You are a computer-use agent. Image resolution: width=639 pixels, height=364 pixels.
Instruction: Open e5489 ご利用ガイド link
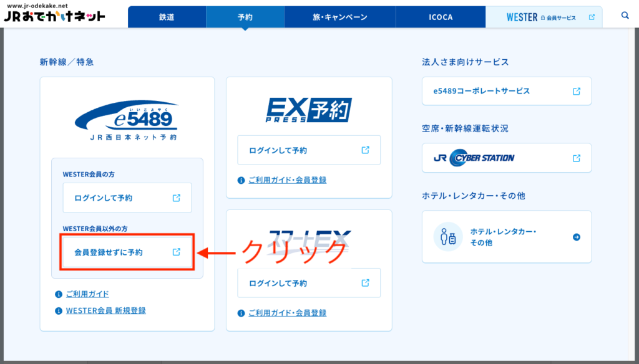(87, 294)
